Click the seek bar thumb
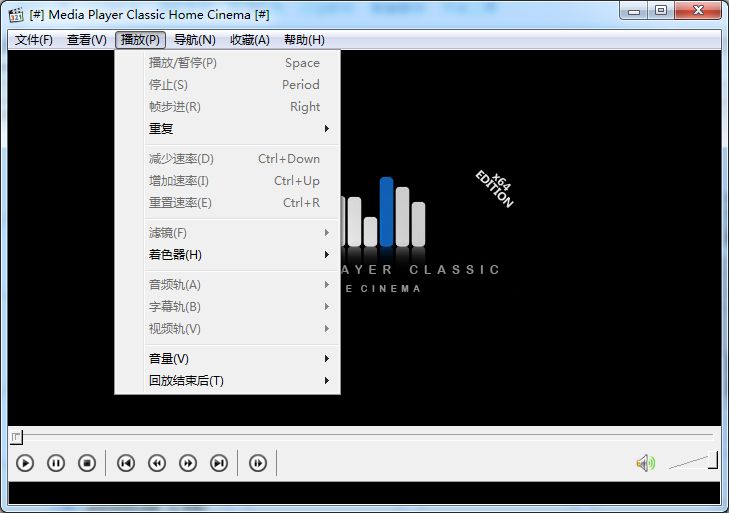 click(x=16, y=437)
